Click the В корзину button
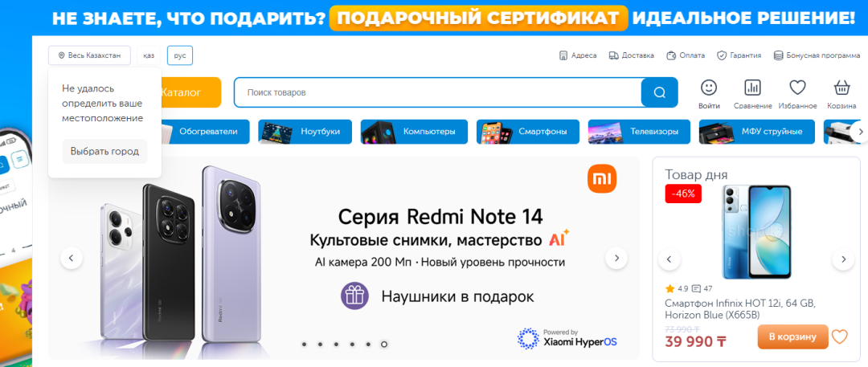This screenshot has height=367, width=868. [x=792, y=336]
